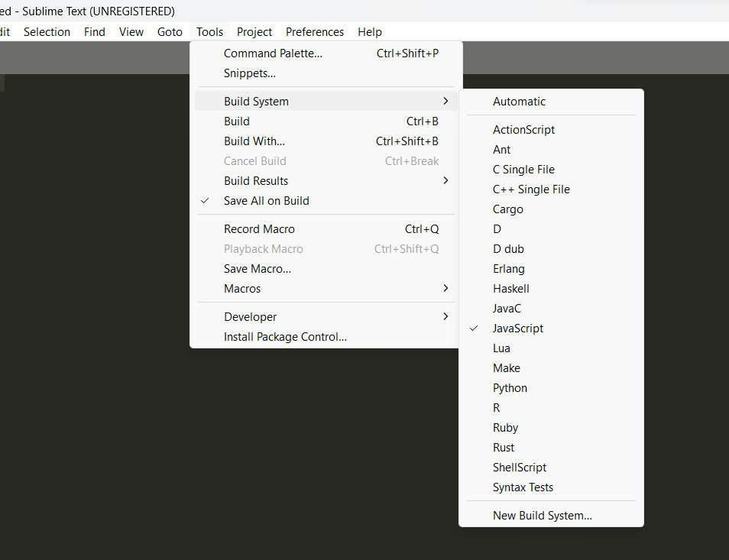Click Install Package Control
729x560 pixels.
326,337
